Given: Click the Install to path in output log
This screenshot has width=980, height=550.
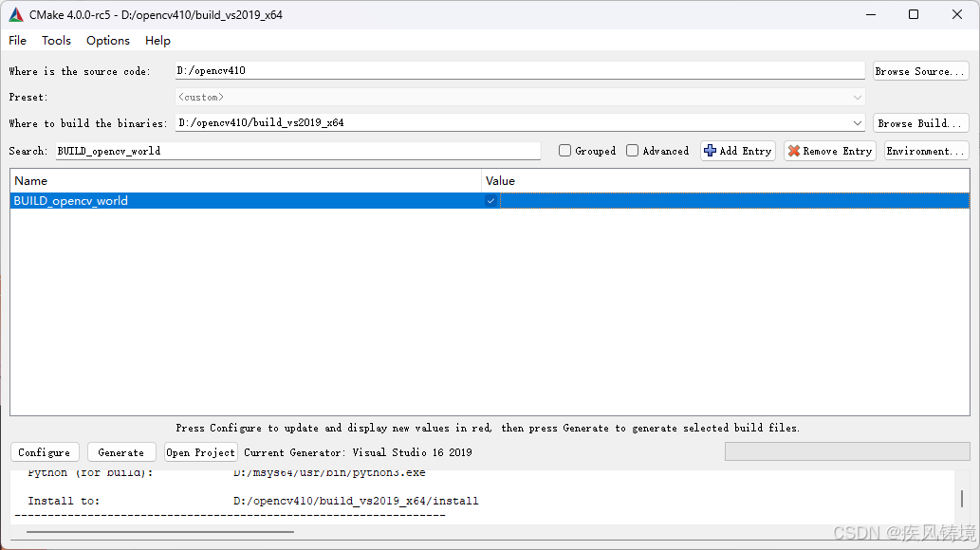Looking at the screenshot, I should [x=356, y=501].
